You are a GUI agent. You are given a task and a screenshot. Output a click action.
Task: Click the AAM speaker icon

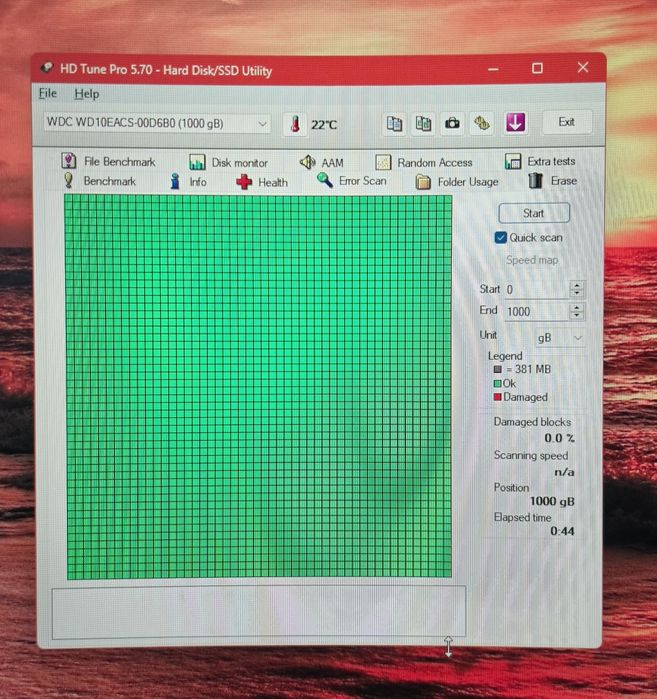308,162
